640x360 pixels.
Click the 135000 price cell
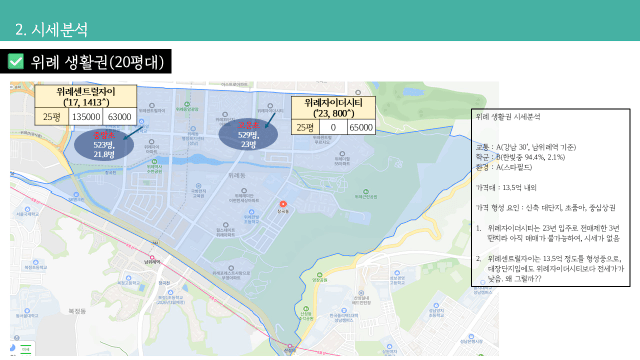86,117
